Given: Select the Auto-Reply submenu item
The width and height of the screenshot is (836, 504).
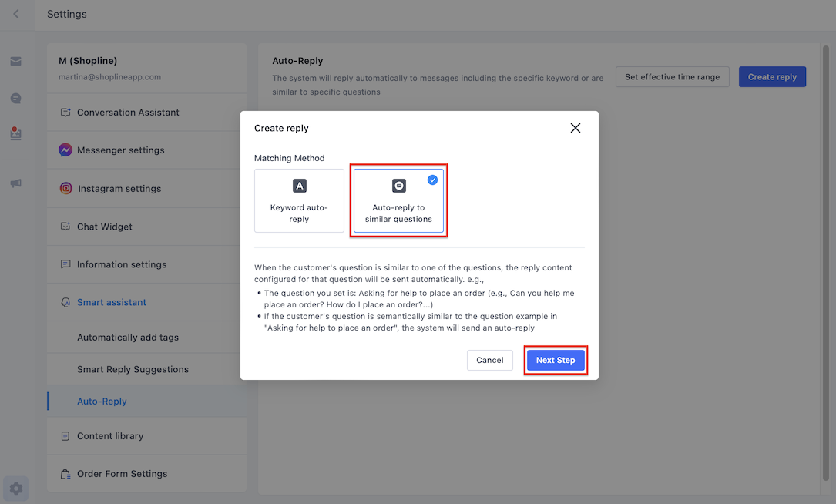Looking at the screenshot, I should pyautogui.click(x=146, y=402).
